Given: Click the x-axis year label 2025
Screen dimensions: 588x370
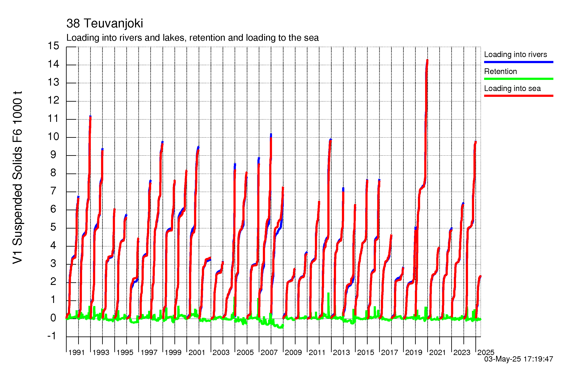Looking at the screenshot, I should [x=486, y=352].
